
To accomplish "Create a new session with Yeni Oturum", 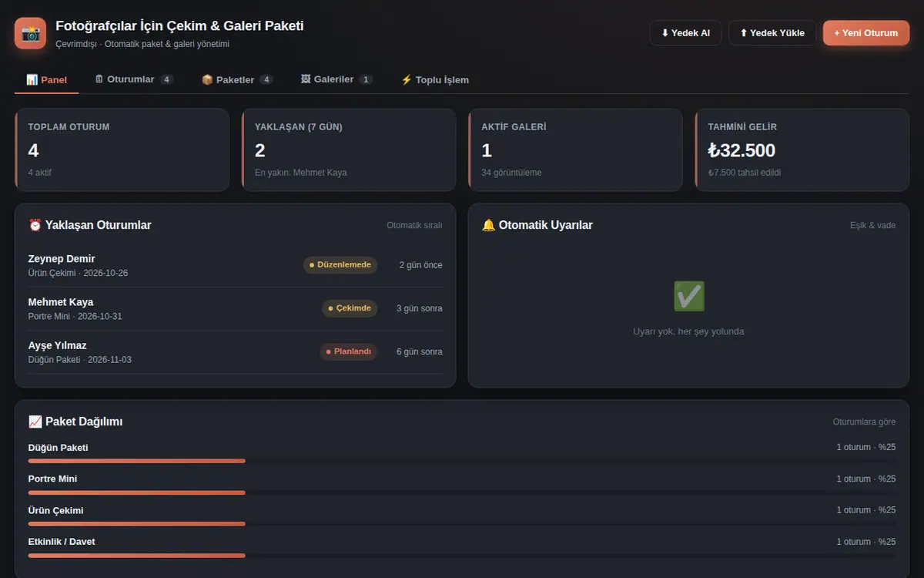I will pyautogui.click(x=866, y=33).
